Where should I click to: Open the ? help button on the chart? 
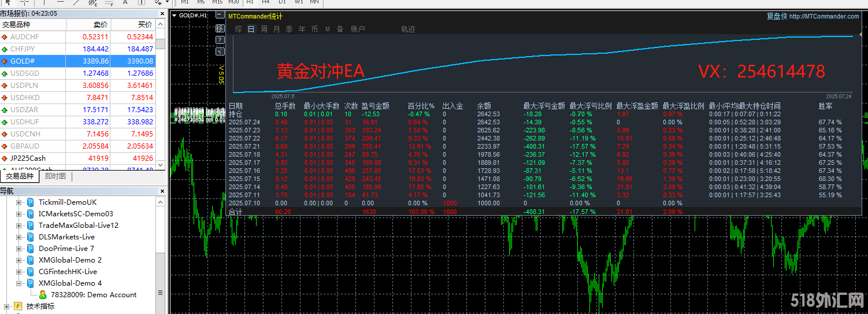(x=220, y=40)
